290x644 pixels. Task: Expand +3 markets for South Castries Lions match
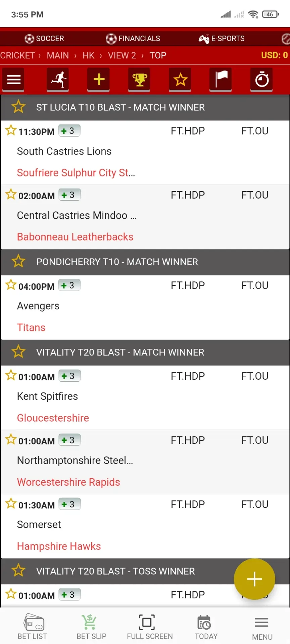69,130
